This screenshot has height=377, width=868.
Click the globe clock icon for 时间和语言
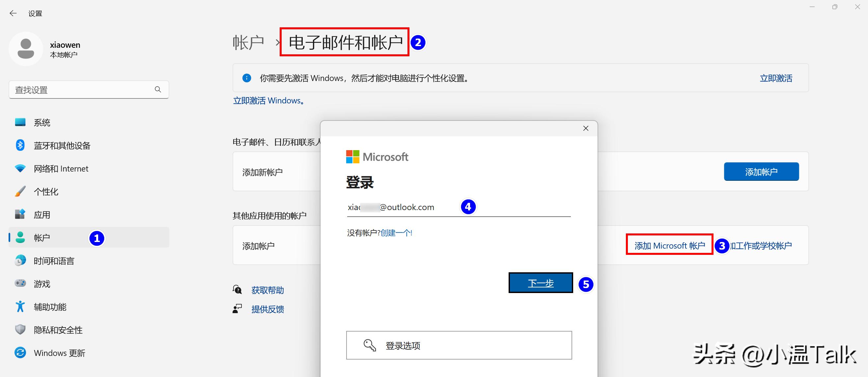[20, 260]
